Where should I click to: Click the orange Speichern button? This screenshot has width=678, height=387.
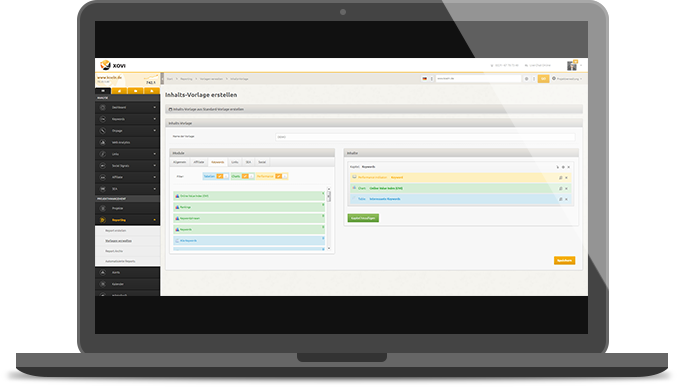(x=564, y=260)
